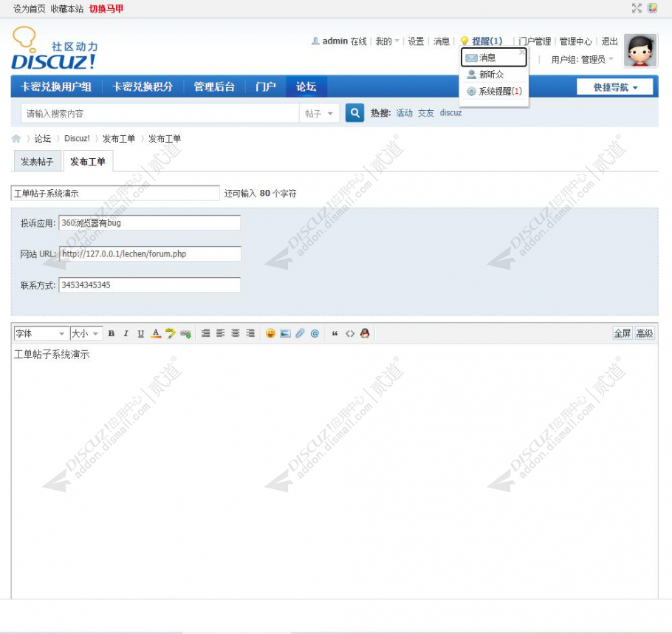Toggle bold formatting in editor

pyautogui.click(x=112, y=333)
